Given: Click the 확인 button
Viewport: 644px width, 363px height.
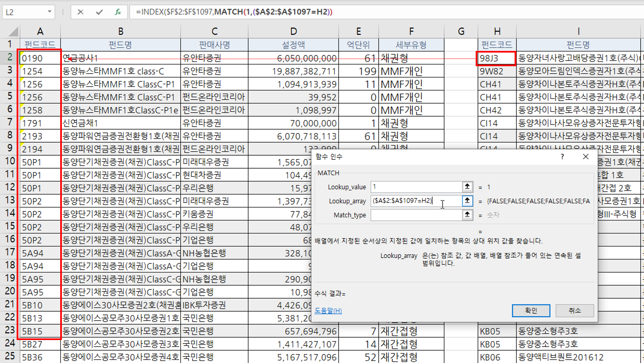Looking at the screenshot, I should [531, 310].
